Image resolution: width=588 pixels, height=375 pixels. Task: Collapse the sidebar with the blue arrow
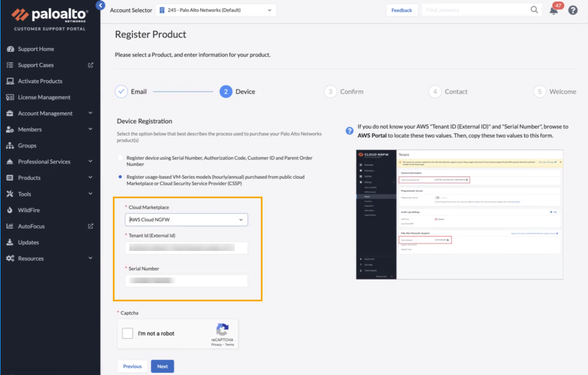(100, 6)
